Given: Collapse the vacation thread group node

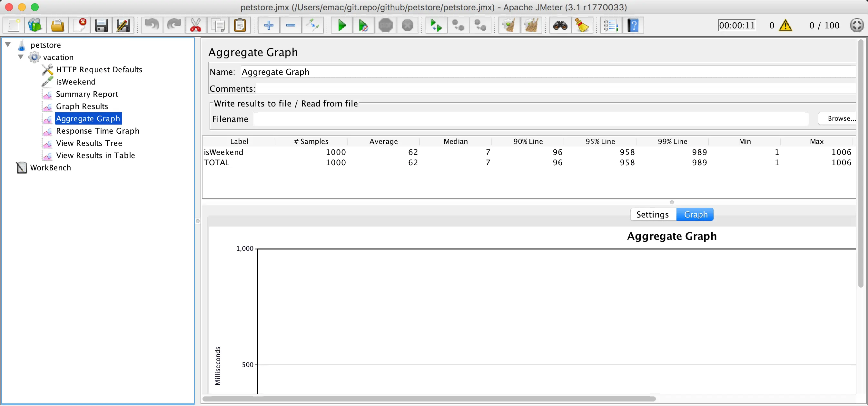Looking at the screenshot, I should (x=21, y=57).
